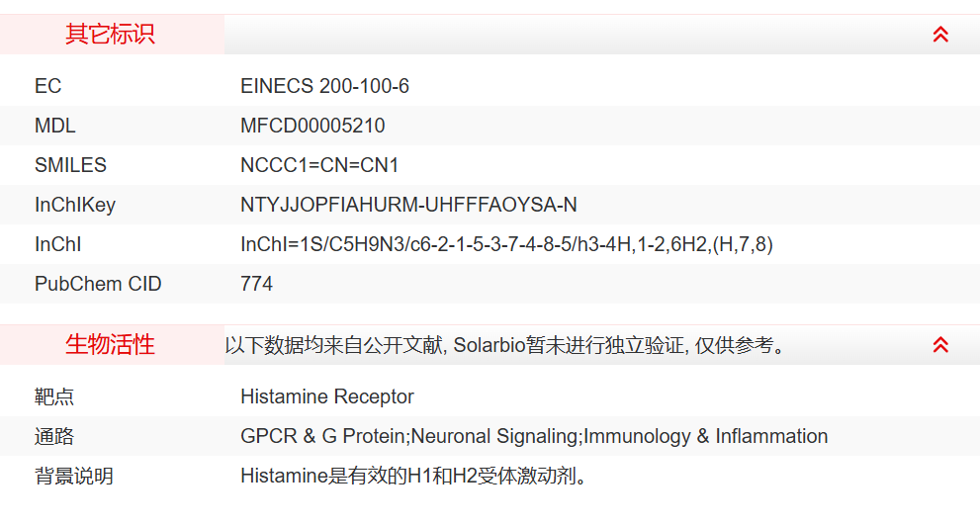Screen dimensions: 980x527
Task: Click the 通路 row label
Action: 54,436
